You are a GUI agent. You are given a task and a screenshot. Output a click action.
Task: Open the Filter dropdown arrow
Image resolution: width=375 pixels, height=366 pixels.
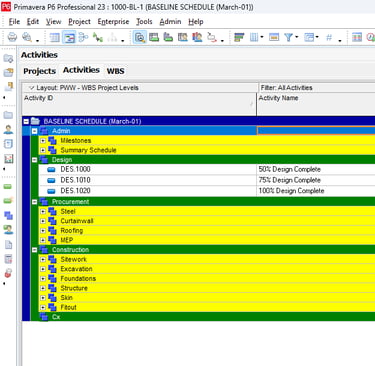296,37
